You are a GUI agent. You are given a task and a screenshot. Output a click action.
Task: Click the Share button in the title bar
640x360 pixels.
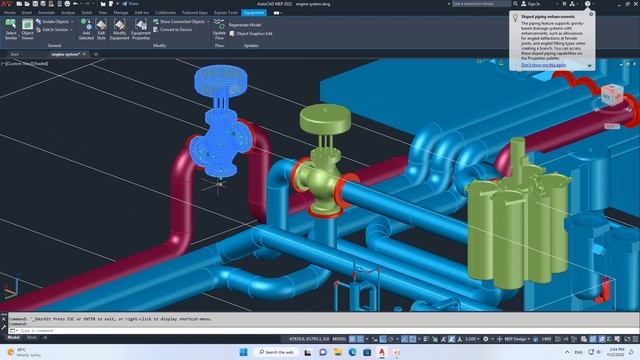coord(130,4)
